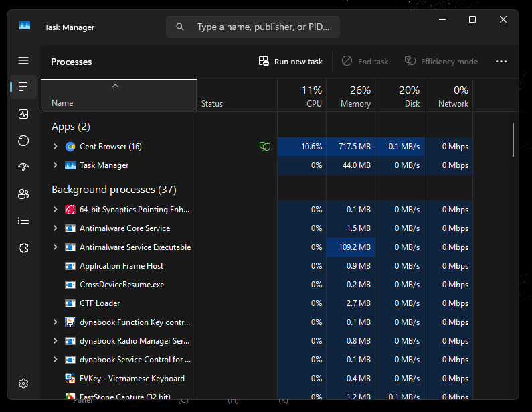This screenshot has height=412, width=532.
Task: Expand Antimalware Service Executable row
Action: click(x=55, y=247)
